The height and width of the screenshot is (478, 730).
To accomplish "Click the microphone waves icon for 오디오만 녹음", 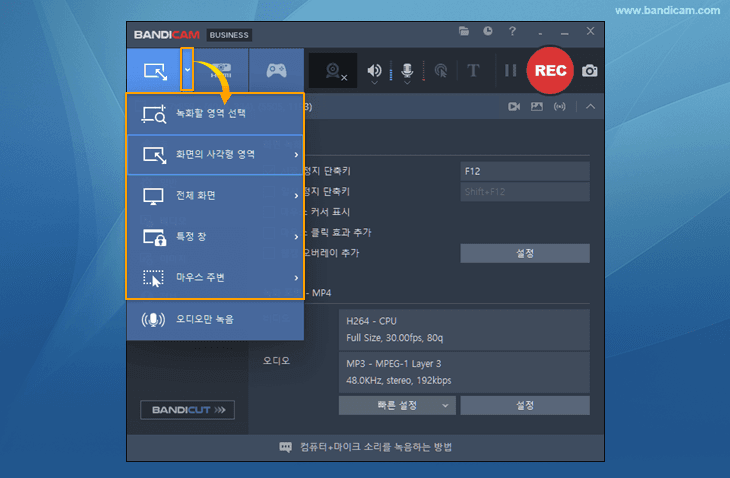I will (153, 320).
